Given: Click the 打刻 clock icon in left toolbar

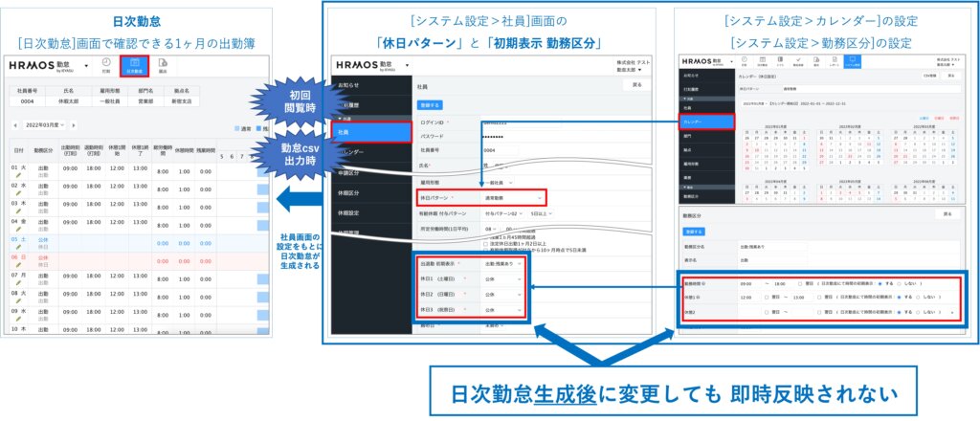Looking at the screenshot, I should [x=105, y=65].
